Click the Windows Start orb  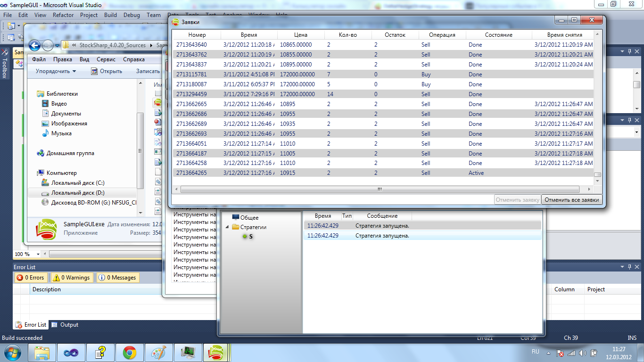pyautogui.click(x=11, y=352)
